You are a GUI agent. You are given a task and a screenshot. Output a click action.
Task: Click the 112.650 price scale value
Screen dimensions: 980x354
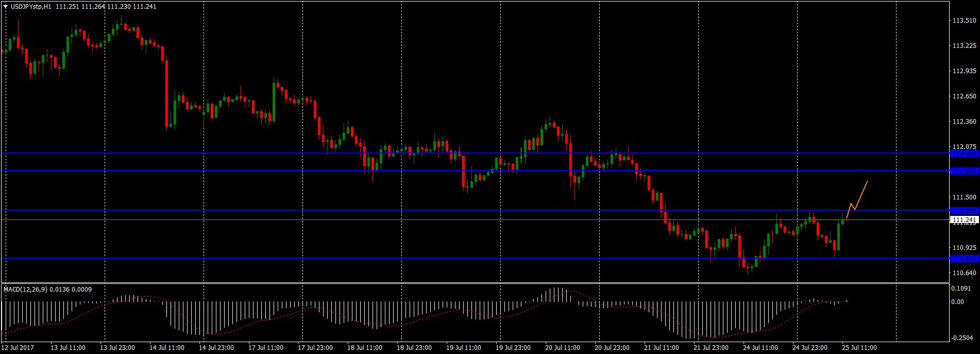pos(964,96)
